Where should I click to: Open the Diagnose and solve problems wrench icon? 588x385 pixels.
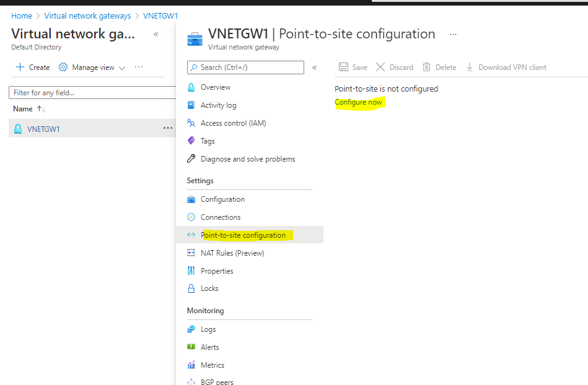[x=191, y=159]
